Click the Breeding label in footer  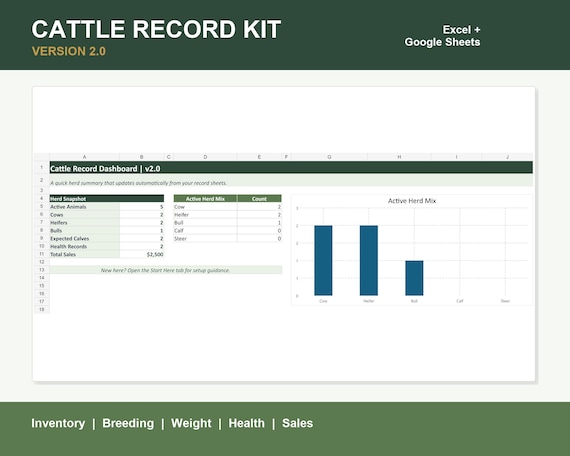tap(128, 423)
